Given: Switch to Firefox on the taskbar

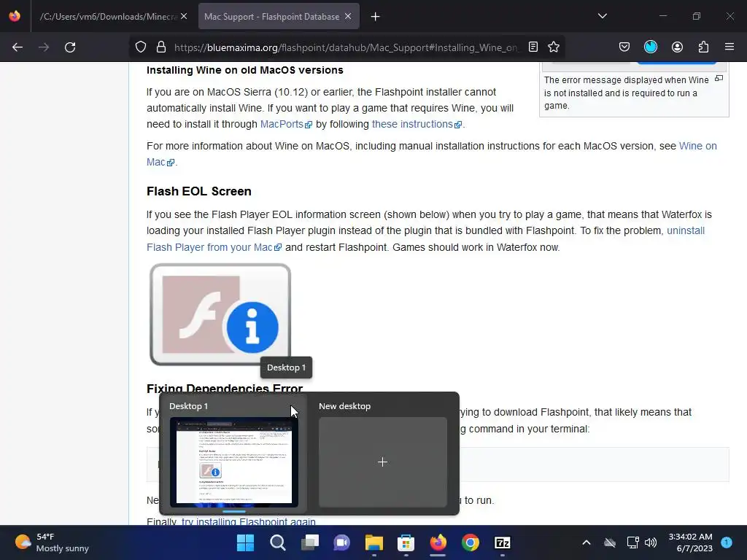Looking at the screenshot, I should (438, 542).
